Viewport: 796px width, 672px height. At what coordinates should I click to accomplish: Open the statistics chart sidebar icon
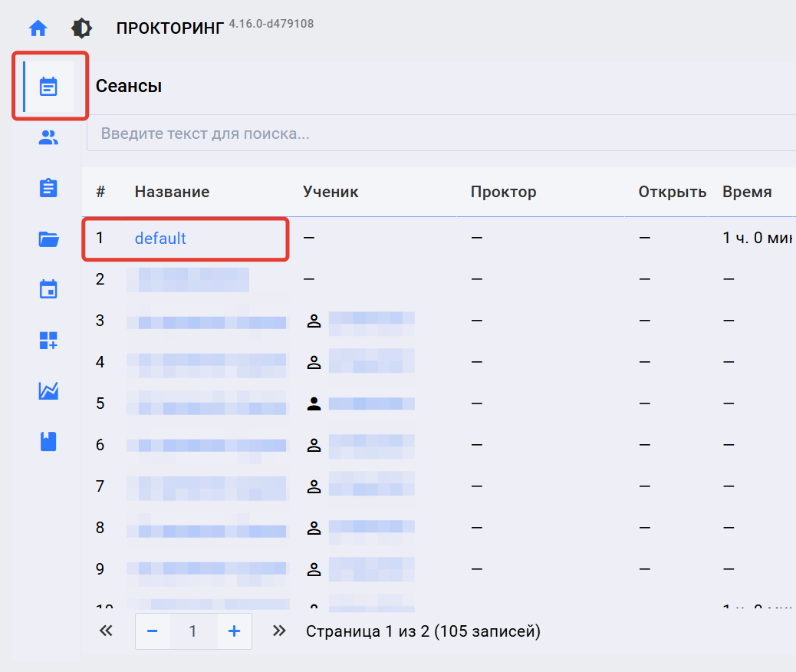(x=48, y=391)
